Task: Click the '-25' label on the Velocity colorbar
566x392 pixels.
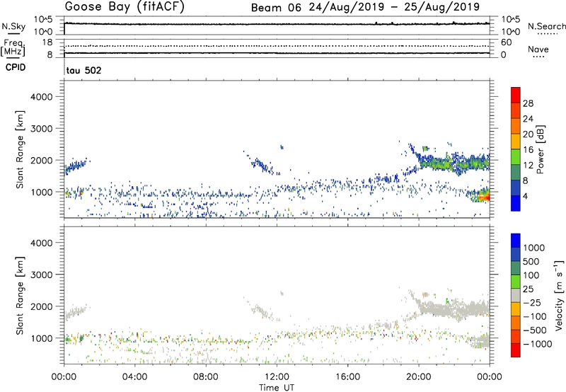Action: coord(531,303)
